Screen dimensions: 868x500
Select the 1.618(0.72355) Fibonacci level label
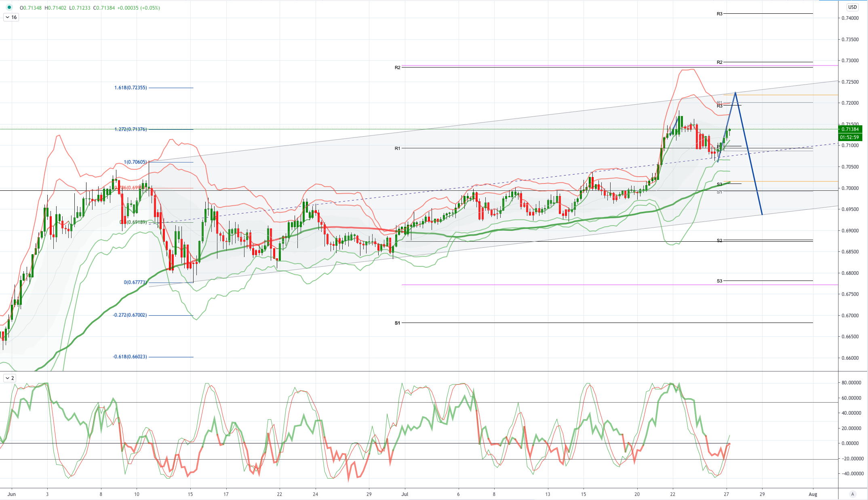[131, 88]
